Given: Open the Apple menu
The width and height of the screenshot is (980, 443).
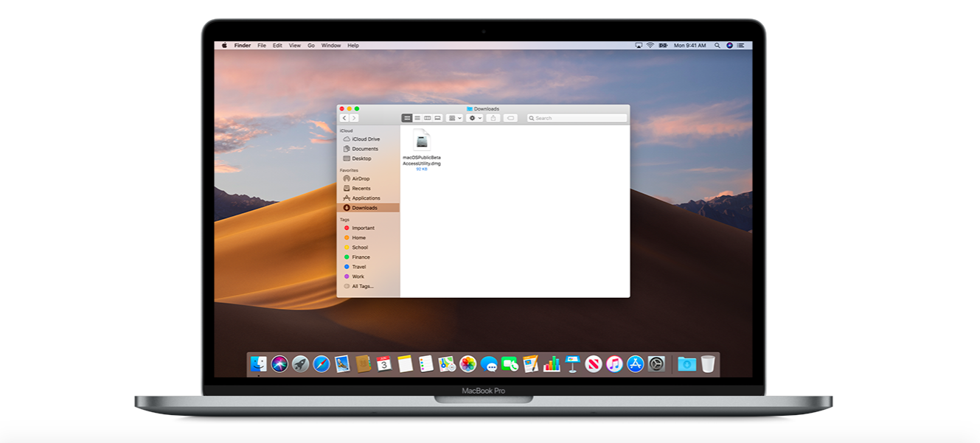Looking at the screenshot, I should (x=225, y=46).
